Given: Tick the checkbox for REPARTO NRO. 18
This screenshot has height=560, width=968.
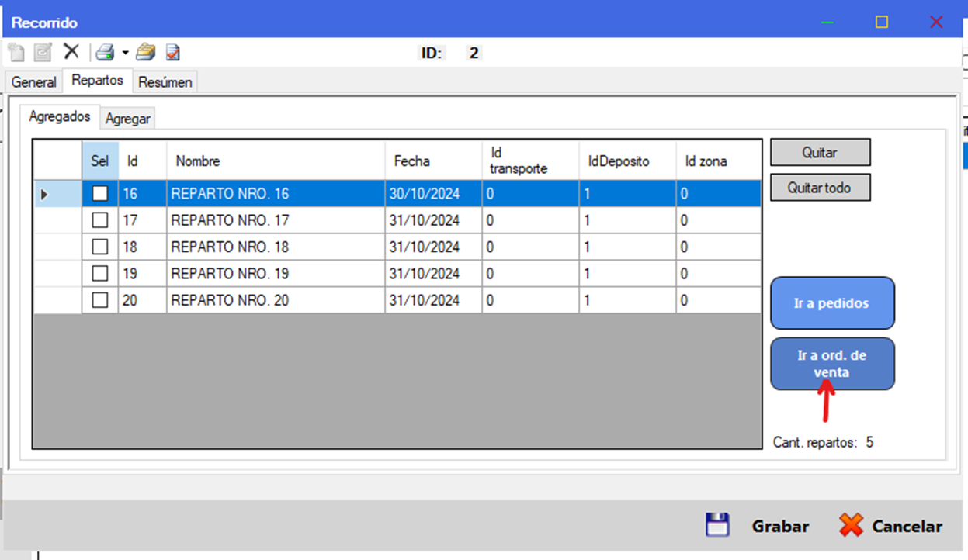Looking at the screenshot, I should pos(100,247).
